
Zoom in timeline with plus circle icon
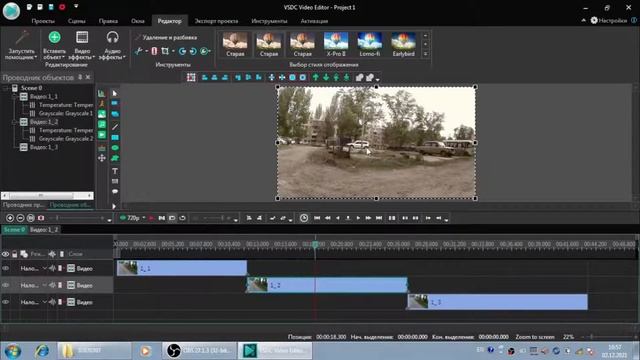[x=10, y=218]
